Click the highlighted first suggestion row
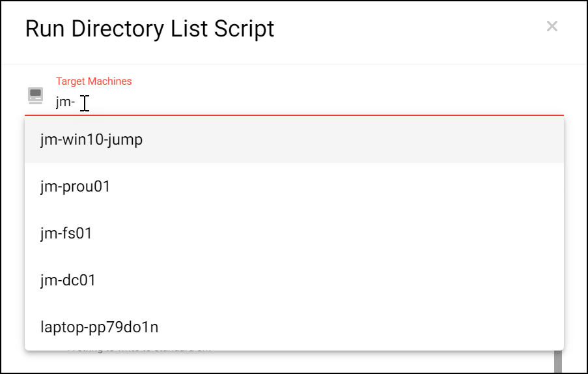 [294, 139]
